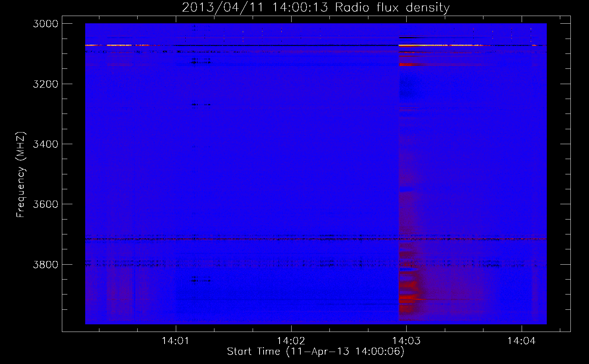Click the 14:04 time tick label
This screenshot has height=364, width=589.
(x=522, y=341)
